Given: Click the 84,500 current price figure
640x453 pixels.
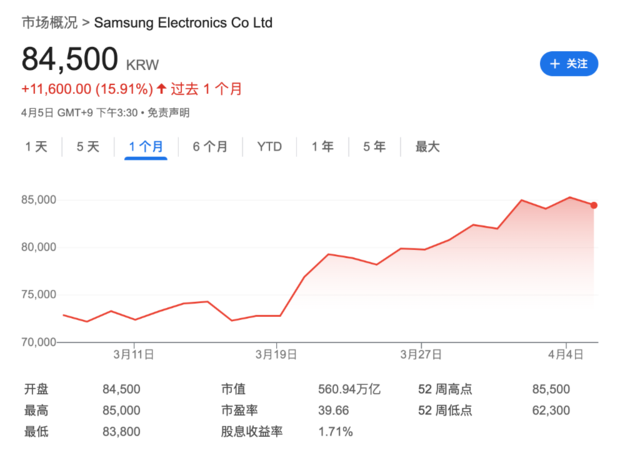Looking at the screenshot, I should pos(70,59).
